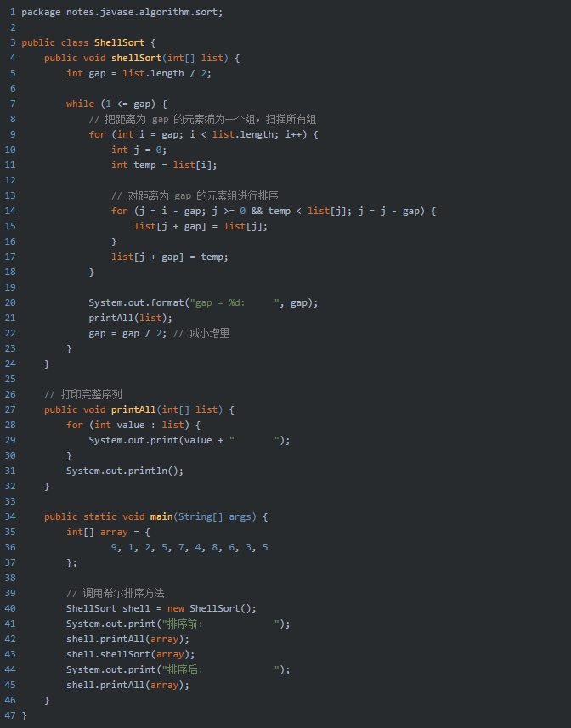Click 'int temp = list[i];' statement
Screen dimensions: 571x728
(x=164, y=166)
